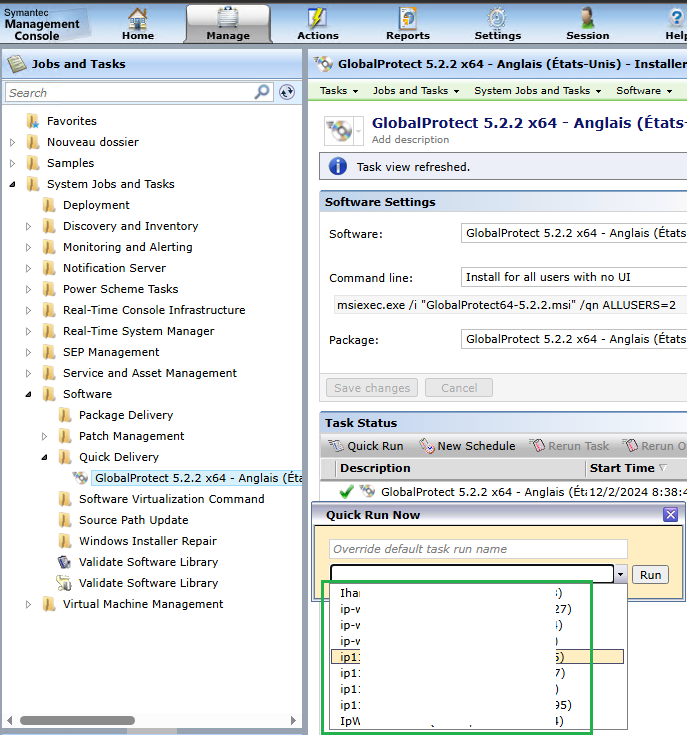The image size is (687, 735).
Task: Click the Deployment folder icon
Action: click(49, 205)
